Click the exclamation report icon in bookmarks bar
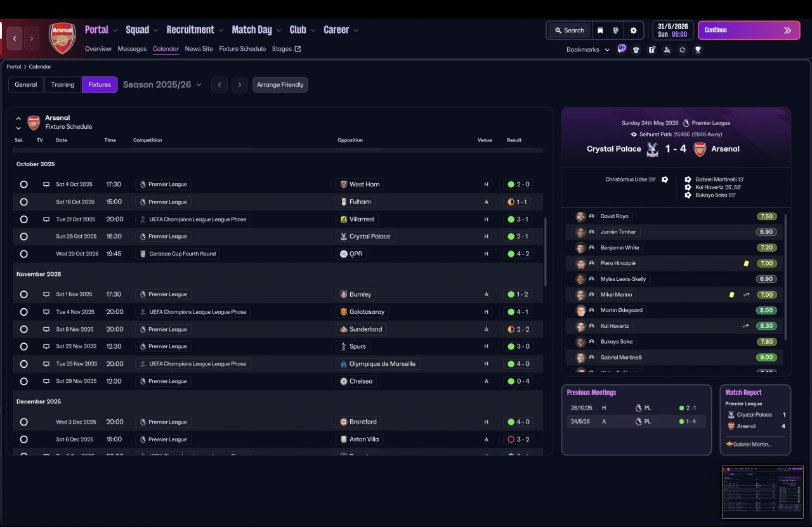The height and width of the screenshot is (527, 812). [652, 49]
